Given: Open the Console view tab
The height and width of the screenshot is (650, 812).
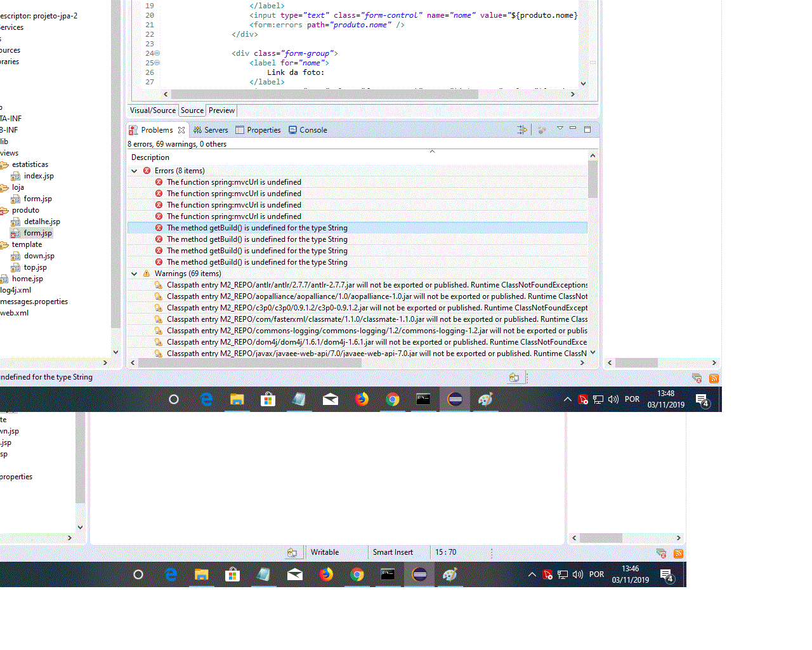Looking at the screenshot, I should [308, 130].
